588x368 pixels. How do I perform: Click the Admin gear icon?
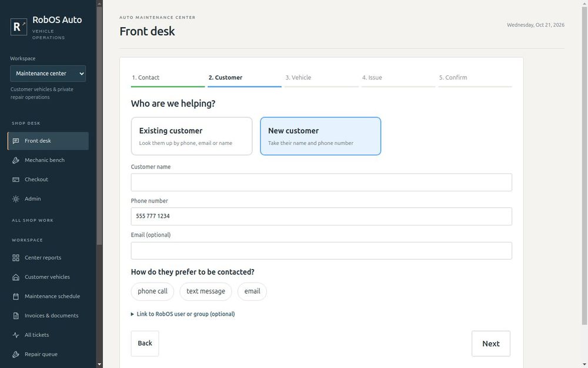click(16, 199)
